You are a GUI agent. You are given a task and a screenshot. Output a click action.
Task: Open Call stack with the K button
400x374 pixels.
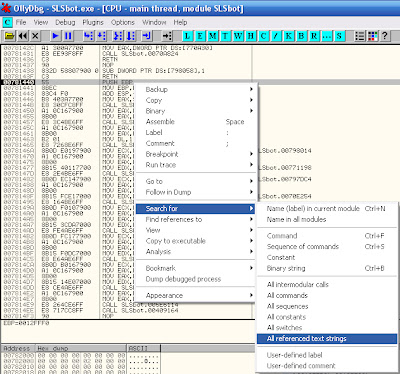(289, 36)
